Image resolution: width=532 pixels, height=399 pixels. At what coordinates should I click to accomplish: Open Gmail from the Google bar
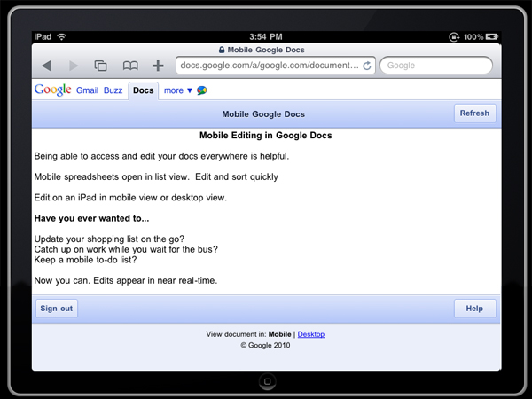(x=87, y=90)
